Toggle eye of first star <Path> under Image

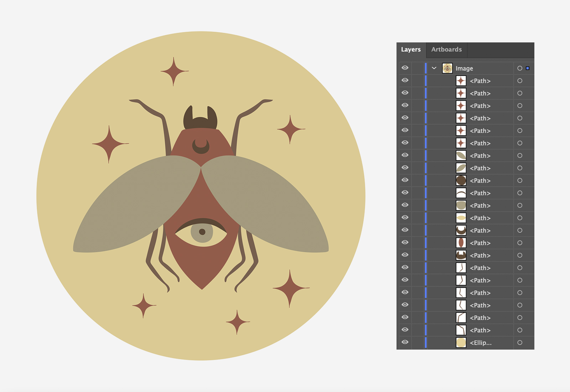405,80
